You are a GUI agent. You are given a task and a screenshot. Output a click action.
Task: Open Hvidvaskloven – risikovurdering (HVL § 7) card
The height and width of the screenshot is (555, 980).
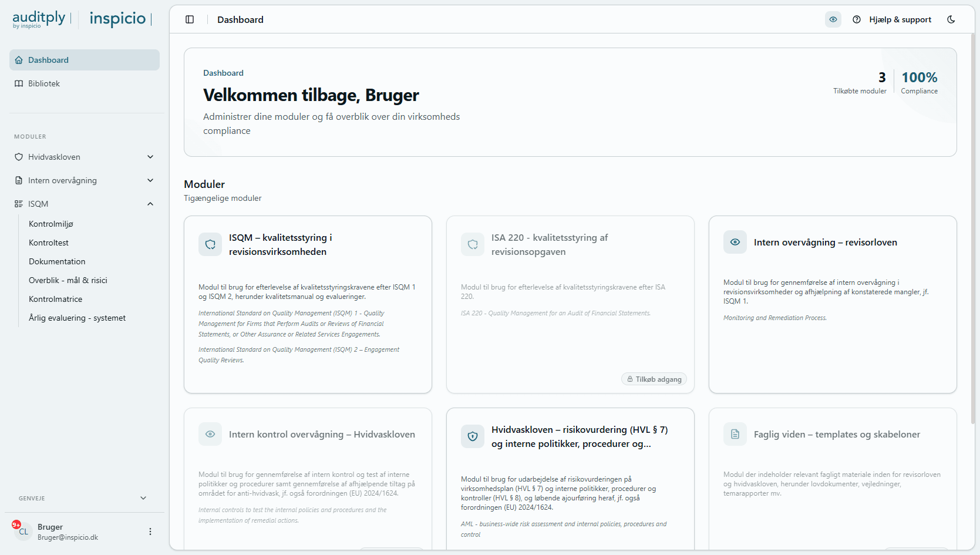(x=570, y=479)
